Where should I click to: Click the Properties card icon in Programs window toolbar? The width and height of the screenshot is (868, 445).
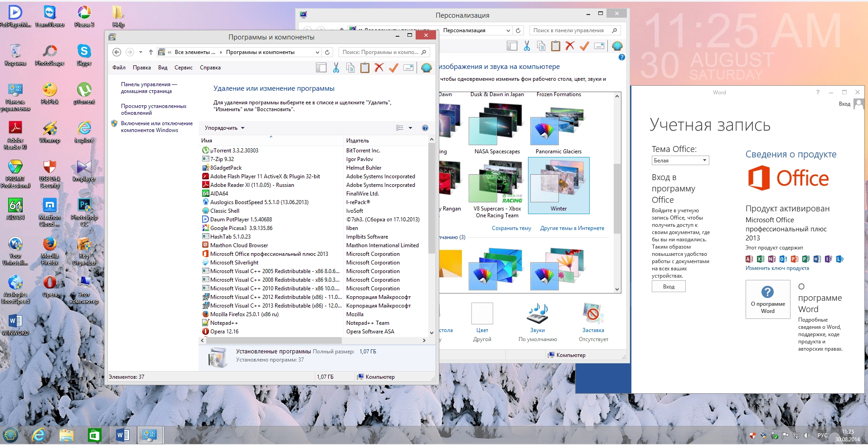point(408,68)
